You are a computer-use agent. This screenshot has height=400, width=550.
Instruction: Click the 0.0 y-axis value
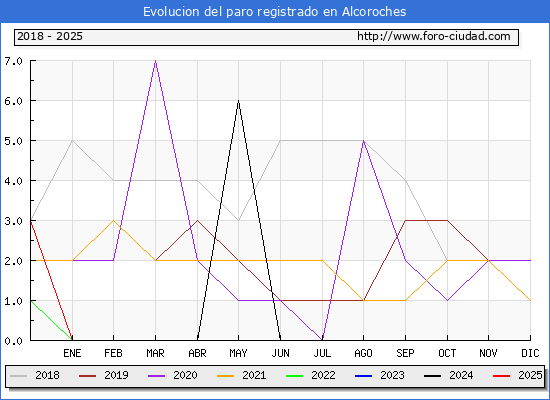pos(13,341)
